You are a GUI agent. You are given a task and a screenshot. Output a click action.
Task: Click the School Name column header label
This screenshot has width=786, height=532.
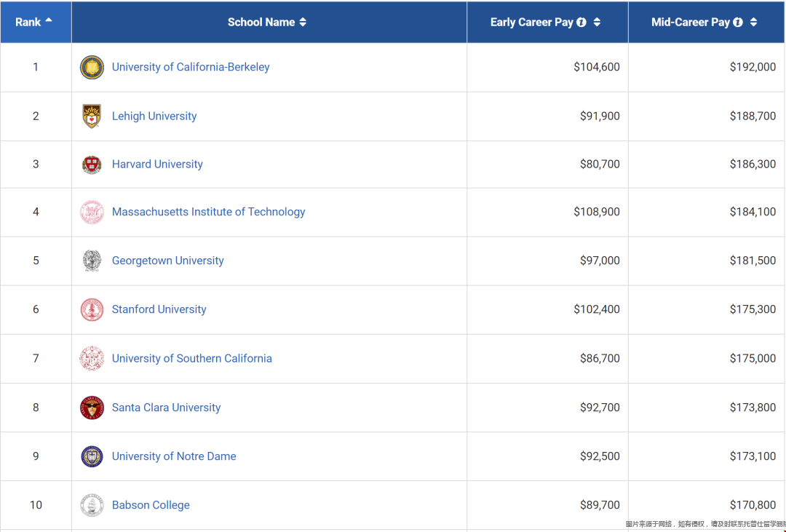261,22
